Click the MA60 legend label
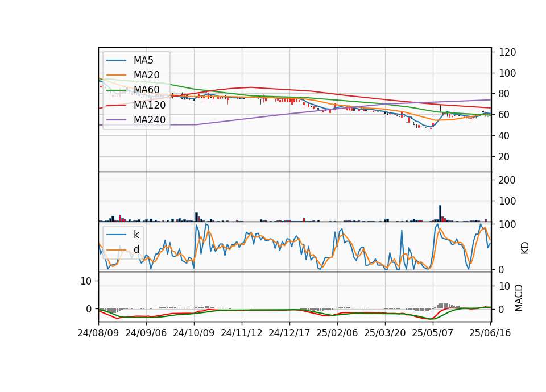The height and width of the screenshot is (392, 546). [x=146, y=90]
